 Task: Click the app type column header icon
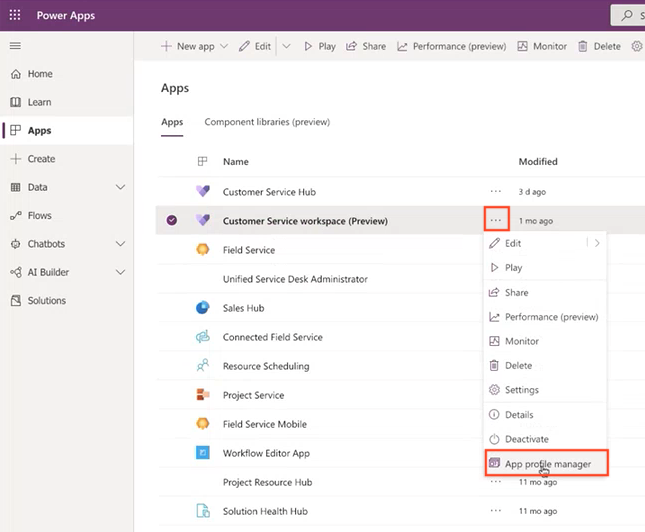click(x=202, y=161)
